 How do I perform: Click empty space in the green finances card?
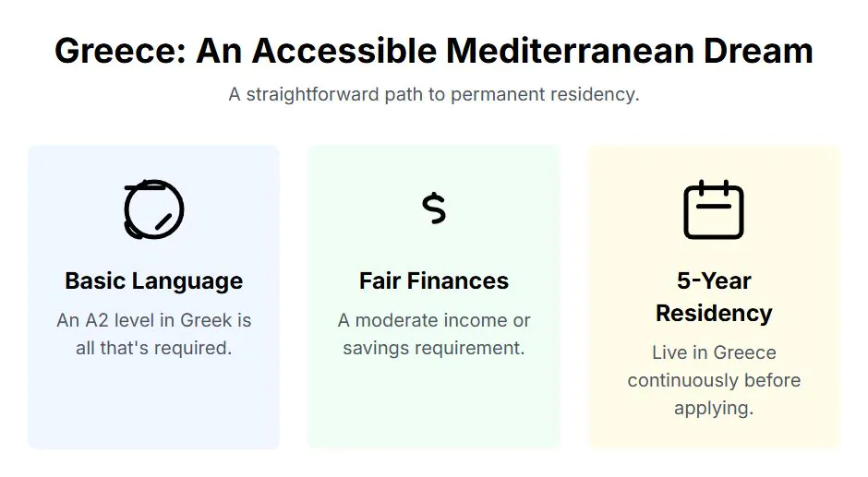(434, 406)
